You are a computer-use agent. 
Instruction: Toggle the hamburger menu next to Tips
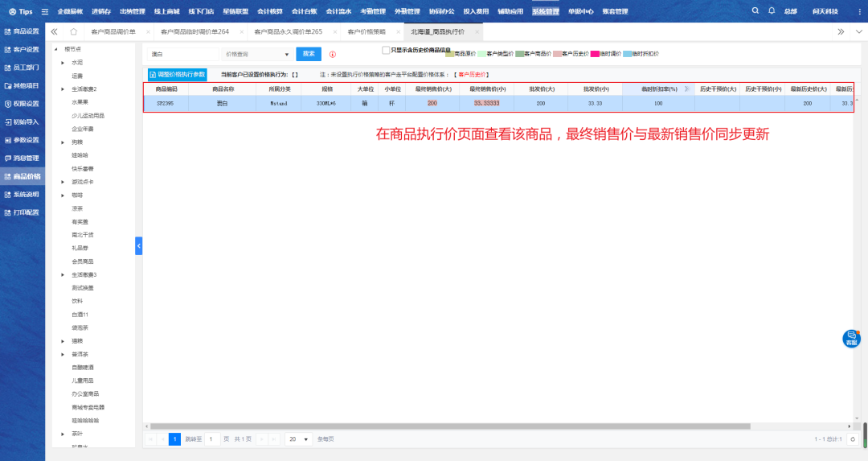(44, 12)
